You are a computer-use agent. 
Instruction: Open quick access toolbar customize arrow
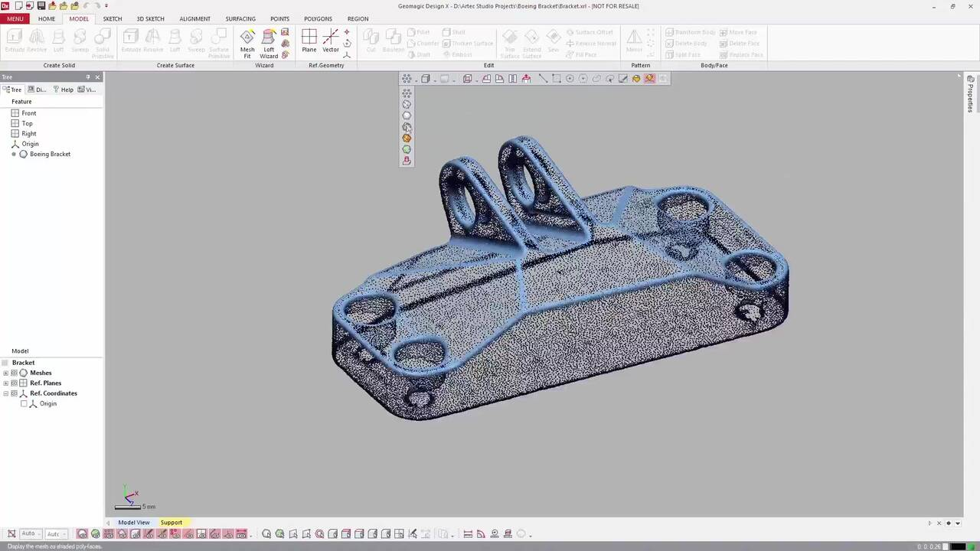point(106,5)
